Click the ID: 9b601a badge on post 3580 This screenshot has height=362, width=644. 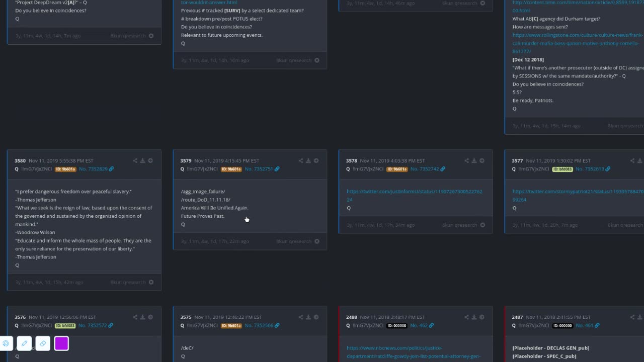pyautogui.click(x=65, y=169)
